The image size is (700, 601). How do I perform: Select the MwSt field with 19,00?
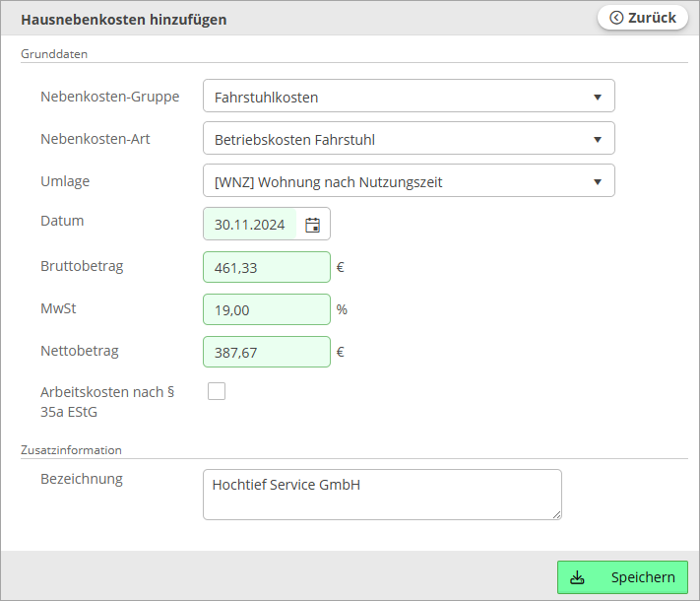(x=267, y=309)
